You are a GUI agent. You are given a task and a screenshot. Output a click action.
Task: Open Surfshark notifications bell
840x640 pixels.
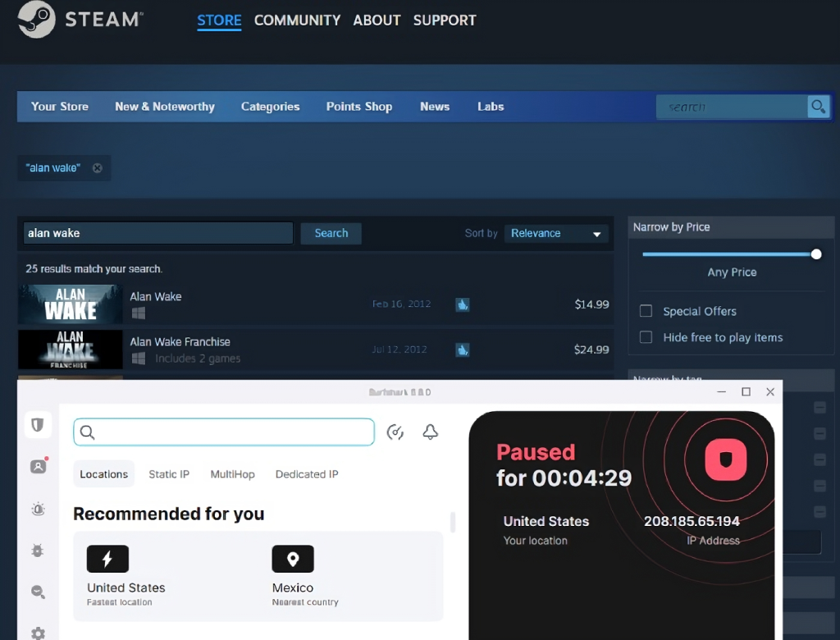(430, 432)
